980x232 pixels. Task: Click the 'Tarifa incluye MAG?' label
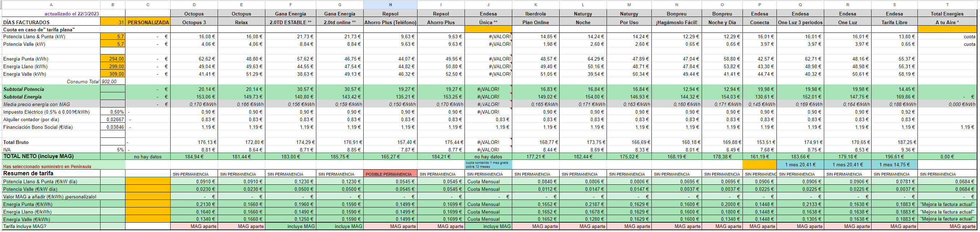[x=25, y=226]
